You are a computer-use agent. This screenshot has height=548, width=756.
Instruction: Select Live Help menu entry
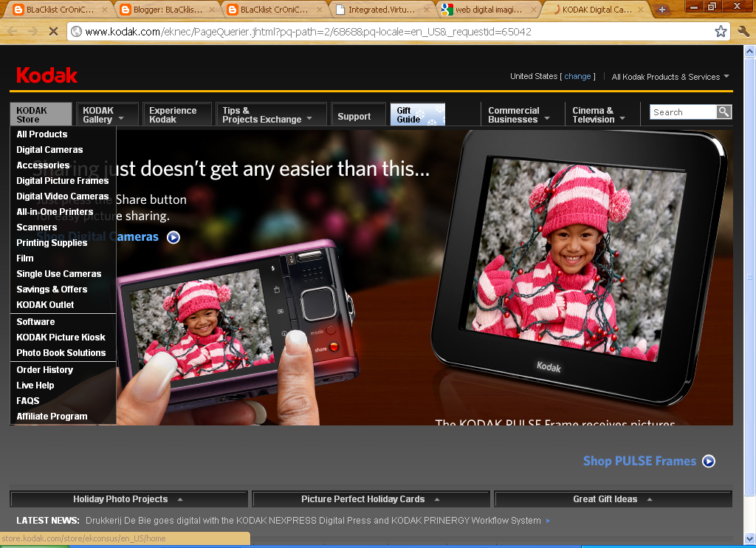(x=35, y=385)
